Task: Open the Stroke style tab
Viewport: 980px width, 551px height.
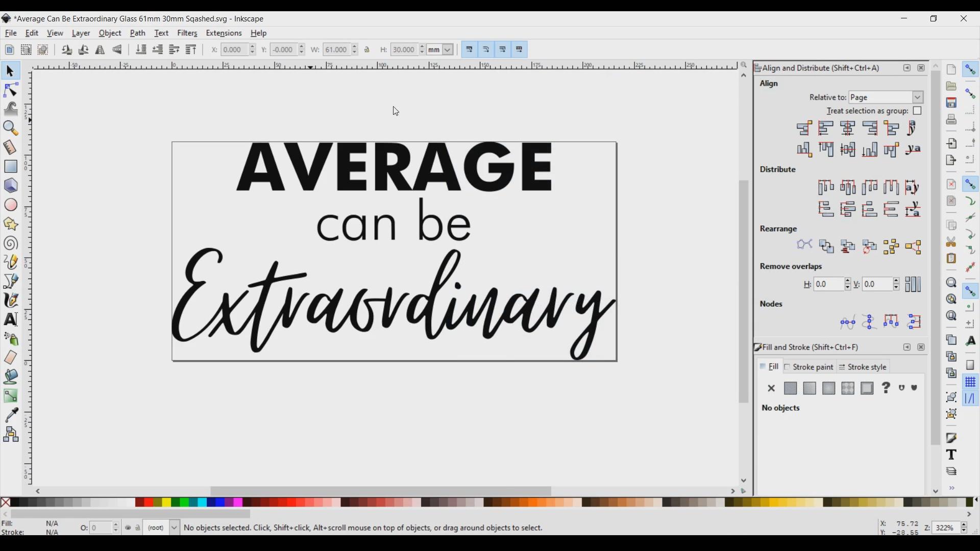Action: pos(864,367)
